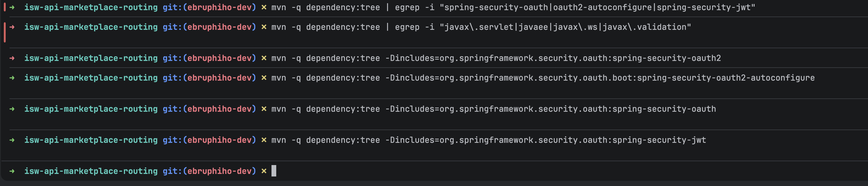Screen dimensions: 868x186
Task: Click the egrep "spring-security-oauth|oauth2-autoconfigure|spring-security-jwt" pattern
Action: point(597,7)
